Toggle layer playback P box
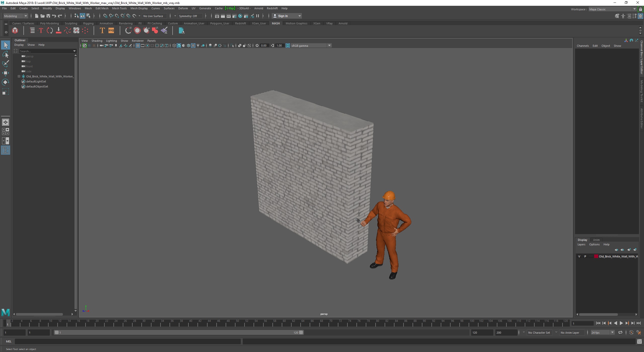 585,256
